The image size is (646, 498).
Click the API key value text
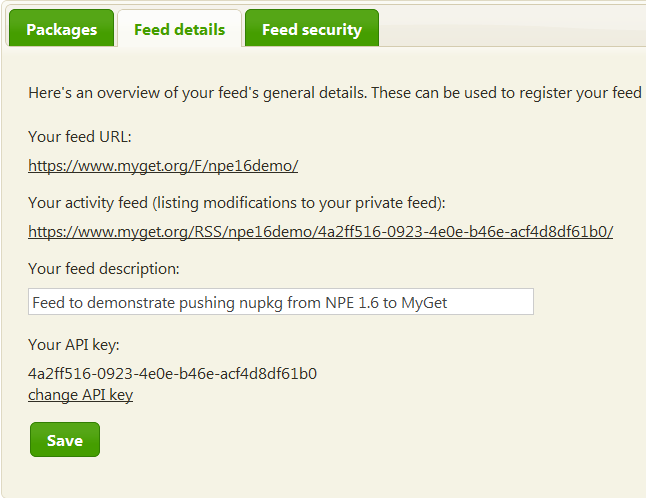pos(172,374)
